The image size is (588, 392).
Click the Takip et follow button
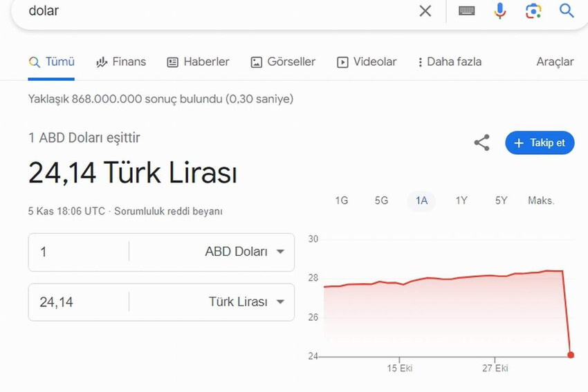pos(540,143)
